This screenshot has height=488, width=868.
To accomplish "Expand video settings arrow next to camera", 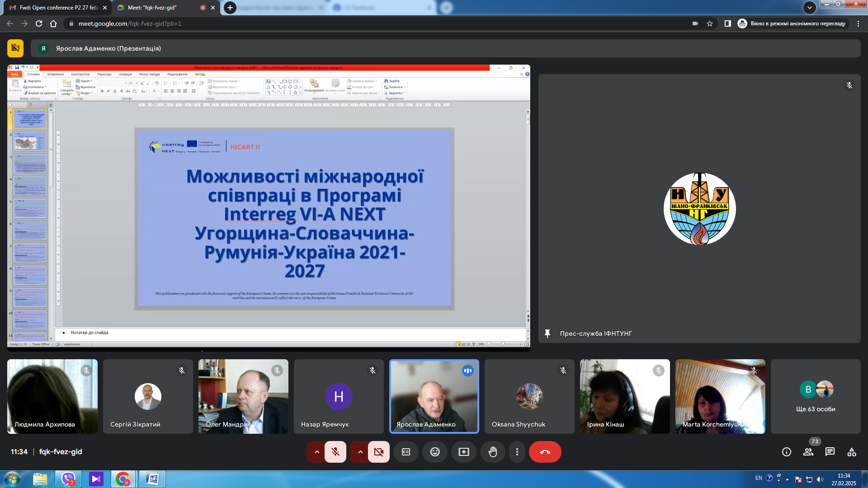I will pyautogui.click(x=360, y=452).
